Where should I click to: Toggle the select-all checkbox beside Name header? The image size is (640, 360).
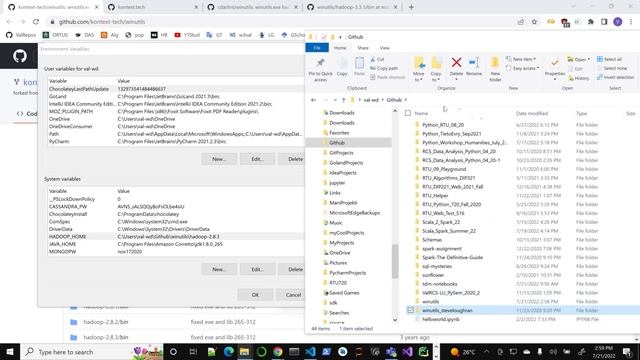click(x=408, y=113)
